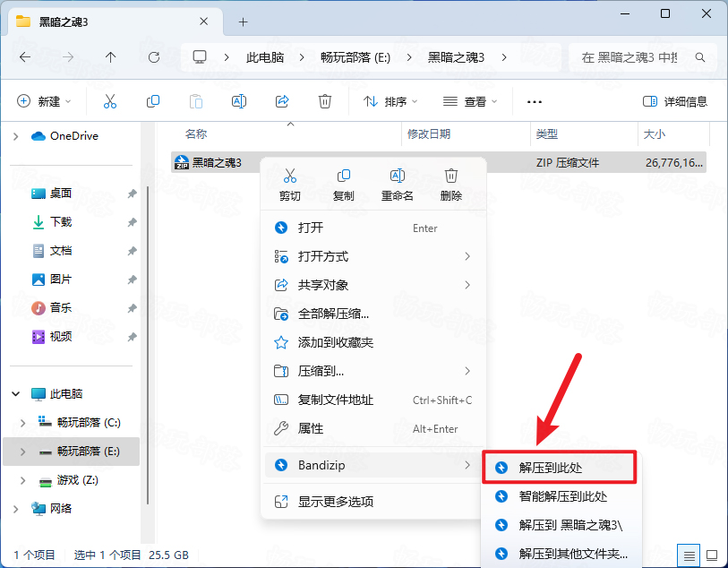
Task: Select 解压到其他文件夹... in Bandizip submenu
Action: [x=561, y=554]
